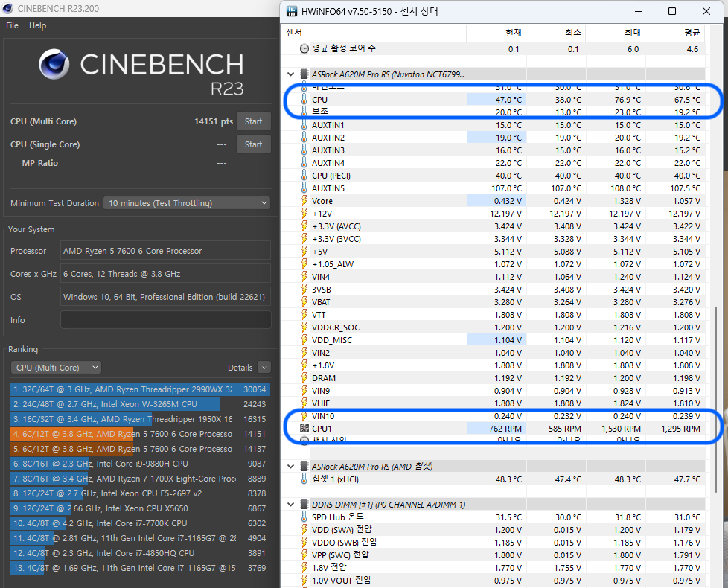The image size is (728, 588).
Task: Click the AUXTIN4 thermometer icon
Action: pyautogui.click(x=304, y=163)
